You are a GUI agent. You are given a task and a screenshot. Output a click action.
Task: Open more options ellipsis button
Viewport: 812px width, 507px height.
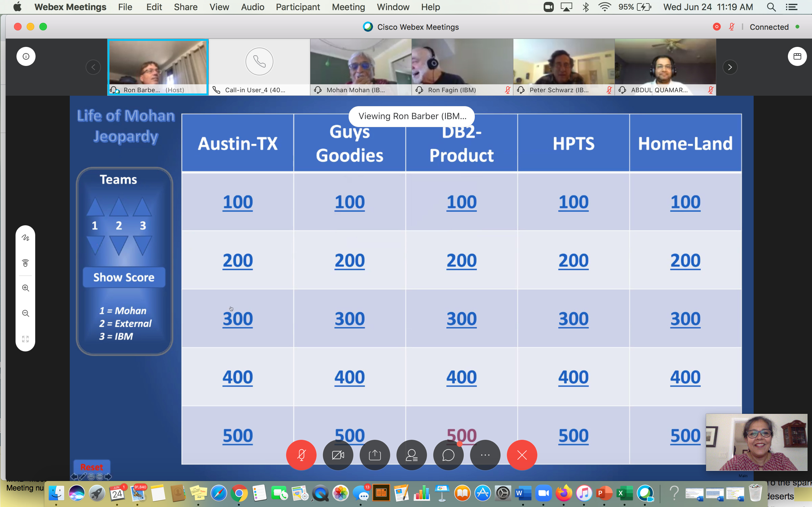(485, 455)
